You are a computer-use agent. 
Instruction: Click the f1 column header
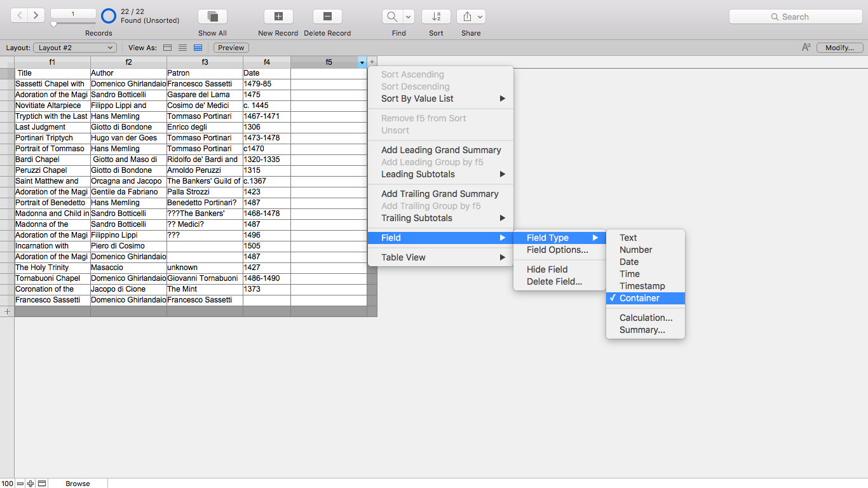[52, 62]
